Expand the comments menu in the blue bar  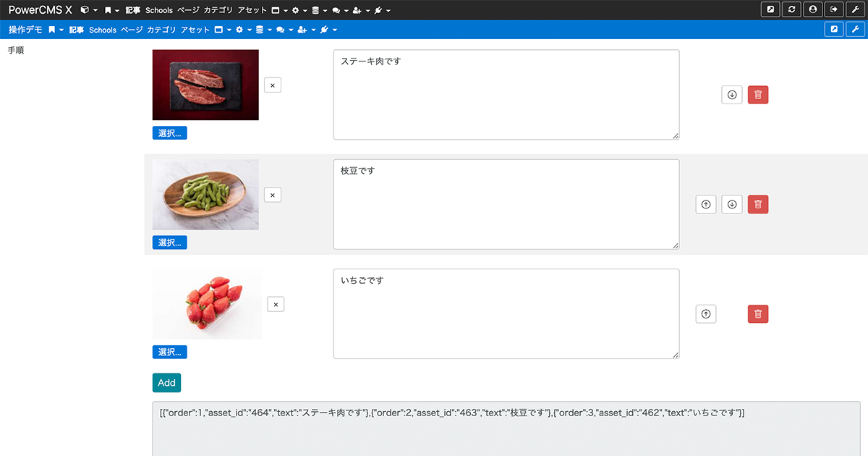pyautogui.click(x=284, y=30)
